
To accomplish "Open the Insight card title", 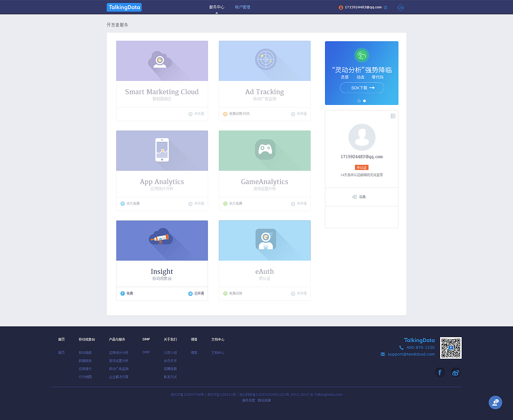I will [162, 271].
